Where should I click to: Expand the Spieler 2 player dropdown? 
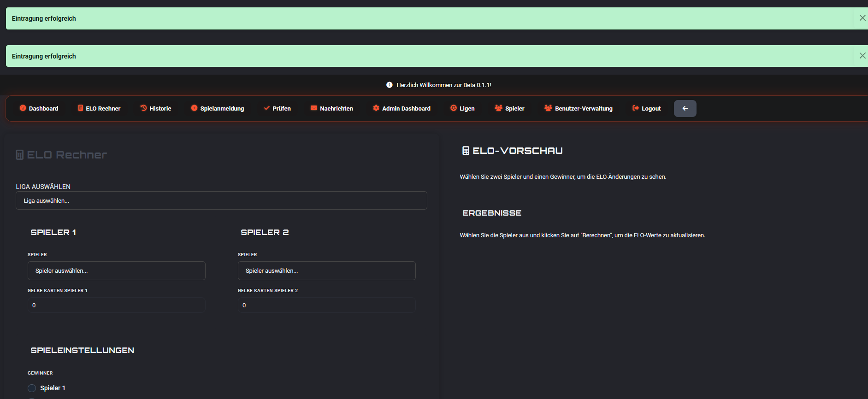326,271
